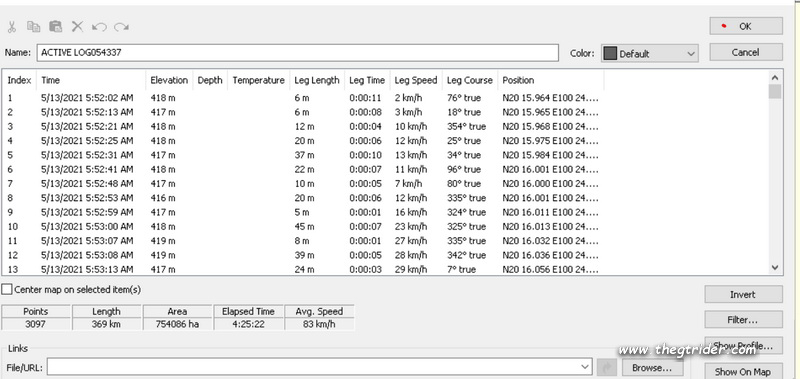
Task: Click the Copy icon in toolbar
Action: pos(34,27)
